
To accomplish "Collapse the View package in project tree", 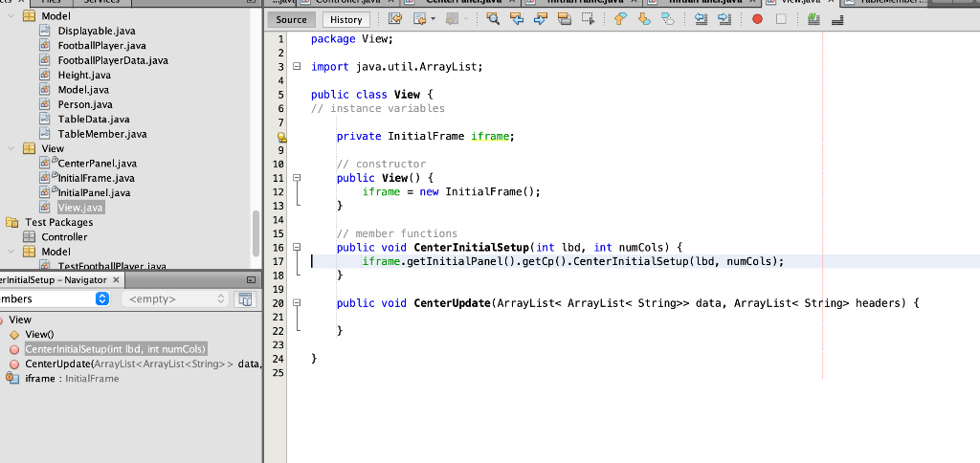I will tap(11, 148).
